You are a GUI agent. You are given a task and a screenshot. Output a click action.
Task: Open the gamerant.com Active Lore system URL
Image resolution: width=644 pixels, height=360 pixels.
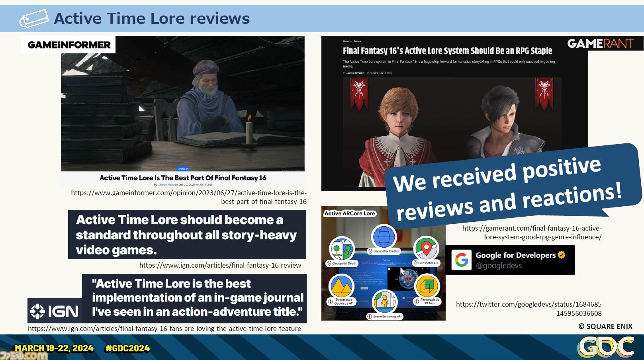click(532, 233)
